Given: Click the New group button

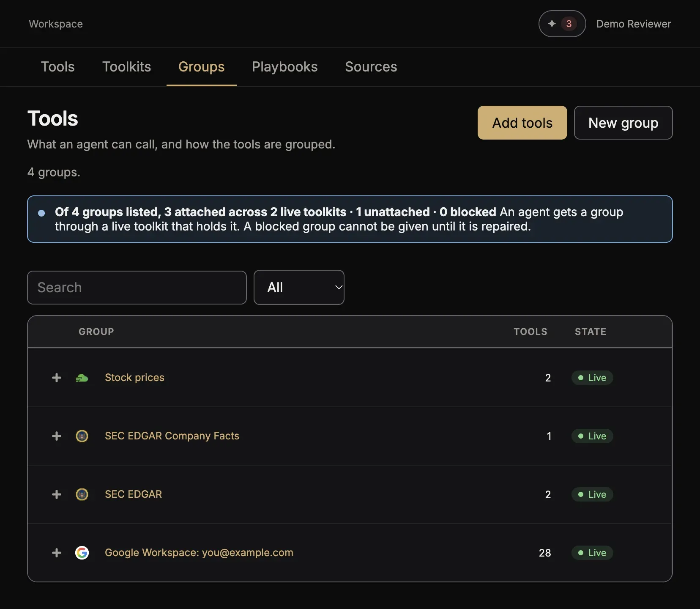Looking at the screenshot, I should click(x=623, y=123).
